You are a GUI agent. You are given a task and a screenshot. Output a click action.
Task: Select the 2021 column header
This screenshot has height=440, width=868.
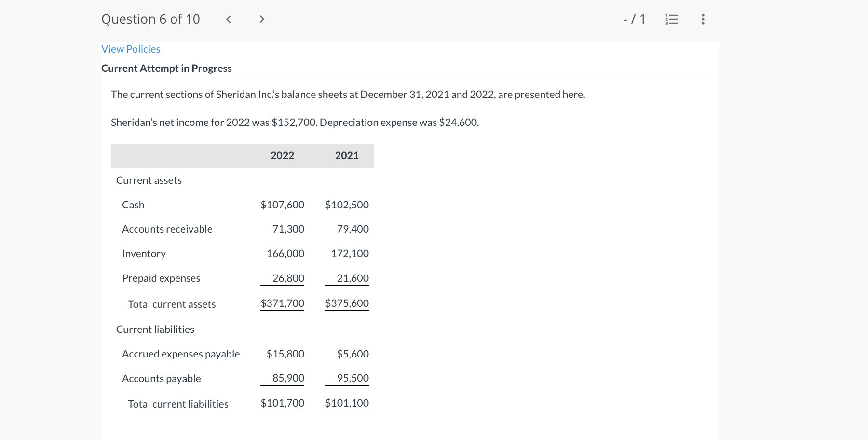(347, 155)
